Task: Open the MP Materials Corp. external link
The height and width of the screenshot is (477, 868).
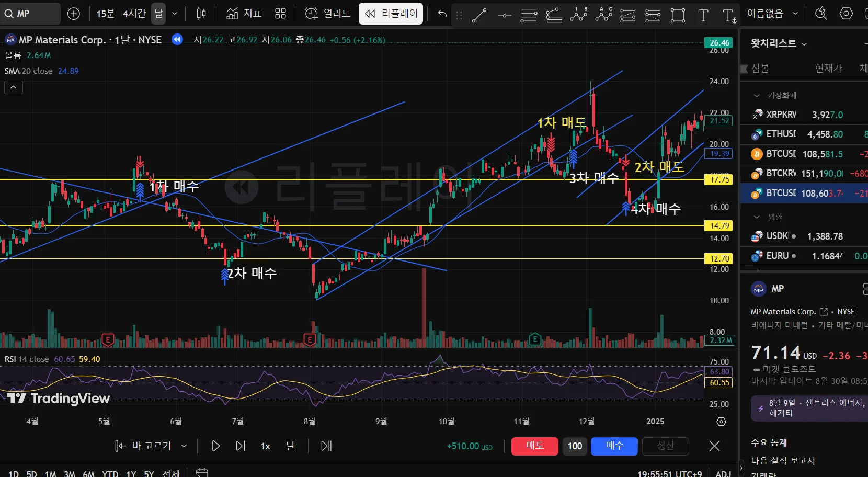Action: (824, 312)
